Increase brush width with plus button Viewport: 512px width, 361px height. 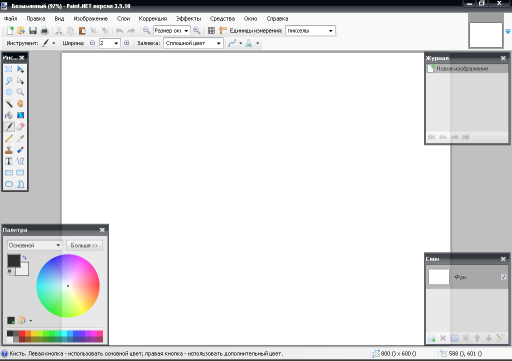pos(127,43)
